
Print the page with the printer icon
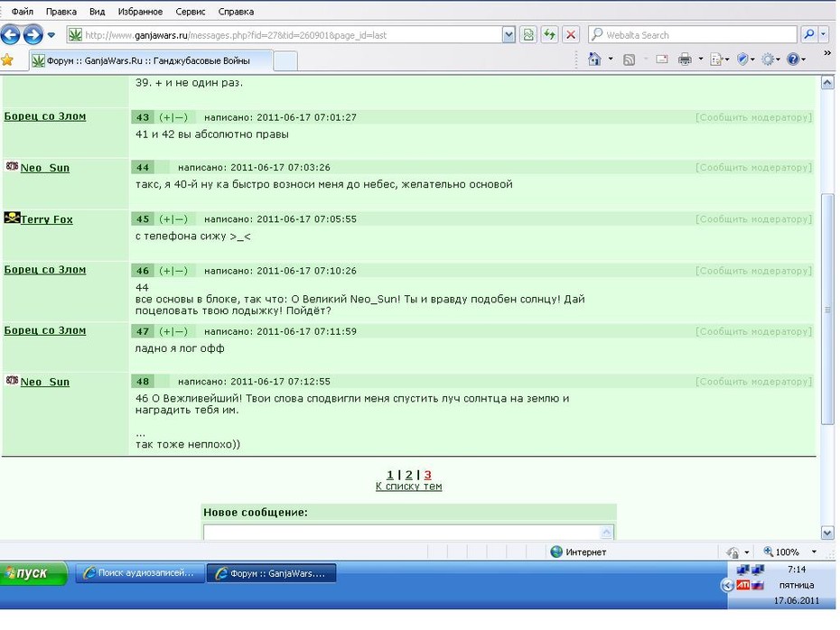click(x=685, y=60)
